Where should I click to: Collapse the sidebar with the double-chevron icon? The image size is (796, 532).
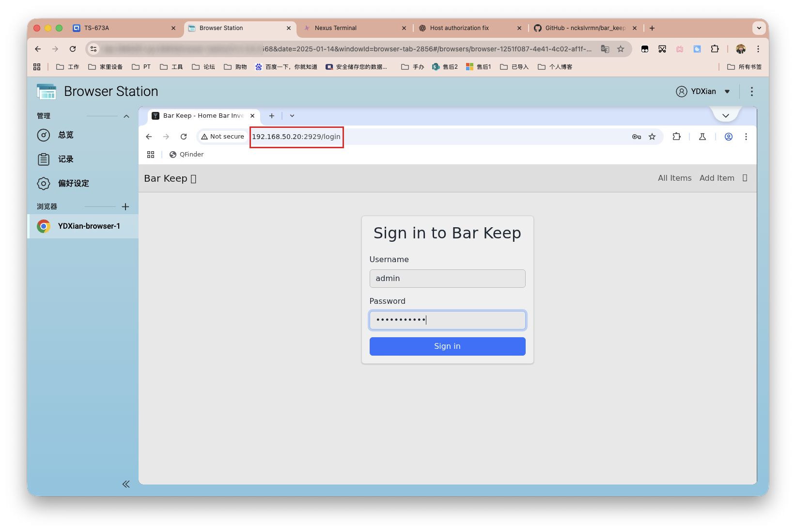point(126,484)
